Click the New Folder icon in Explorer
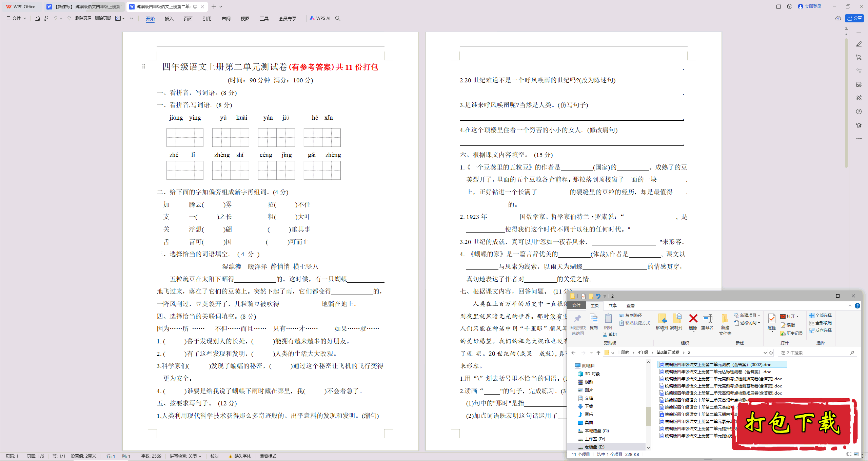868x461 pixels. coord(725,318)
